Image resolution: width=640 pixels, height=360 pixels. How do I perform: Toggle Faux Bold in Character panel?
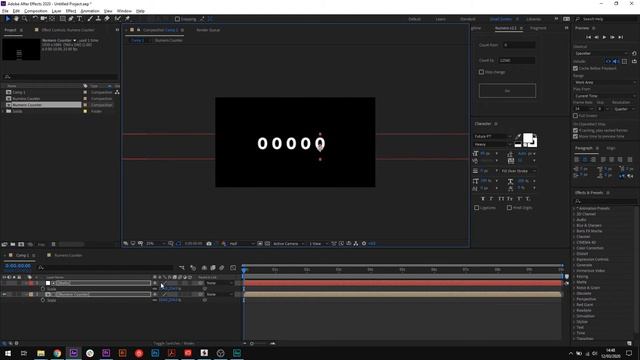[483, 199]
